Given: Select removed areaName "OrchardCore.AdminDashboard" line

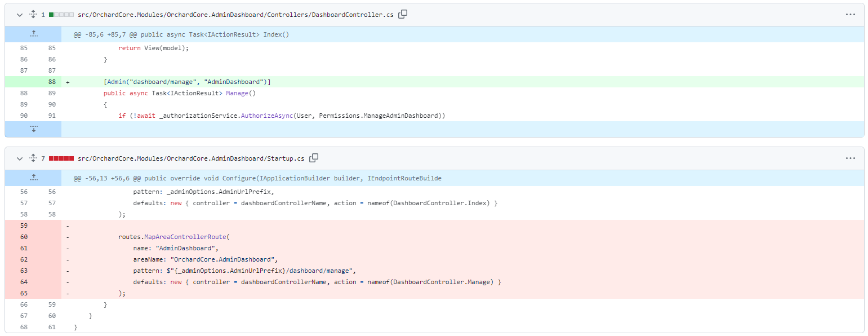Looking at the screenshot, I should [x=462, y=259].
